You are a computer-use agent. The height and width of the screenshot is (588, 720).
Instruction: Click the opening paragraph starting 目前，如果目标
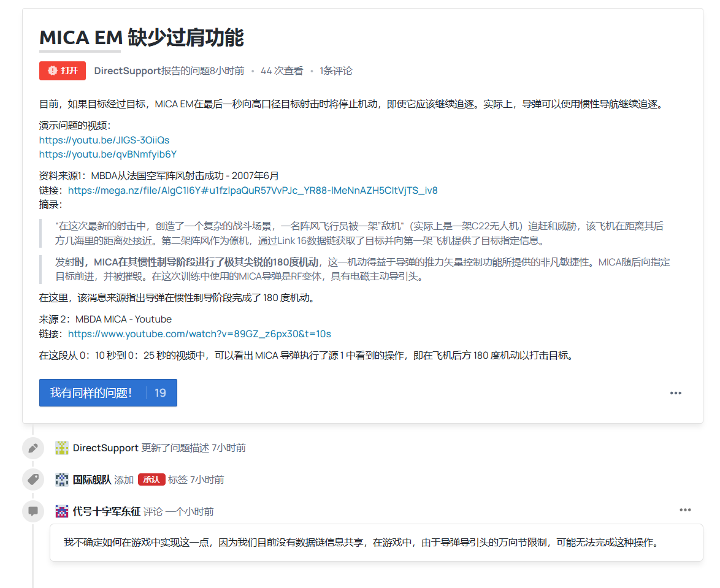pyautogui.click(x=353, y=104)
